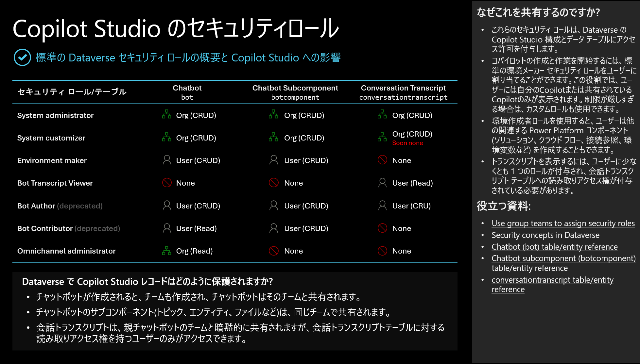This screenshot has width=640, height=364.
Task: Select the 'Bot Author (deprecated)' row label
Action: coord(60,206)
